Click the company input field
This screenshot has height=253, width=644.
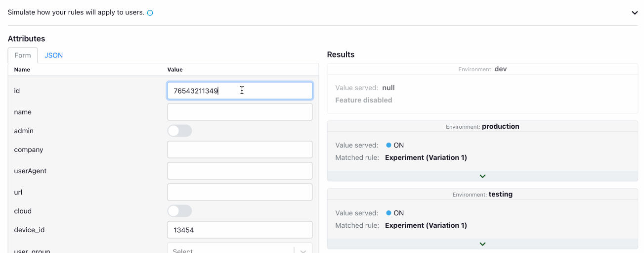[x=240, y=150]
